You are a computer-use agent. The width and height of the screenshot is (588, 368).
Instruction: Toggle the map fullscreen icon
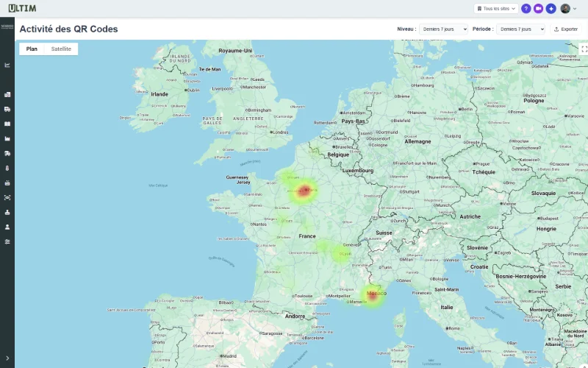coord(584,49)
